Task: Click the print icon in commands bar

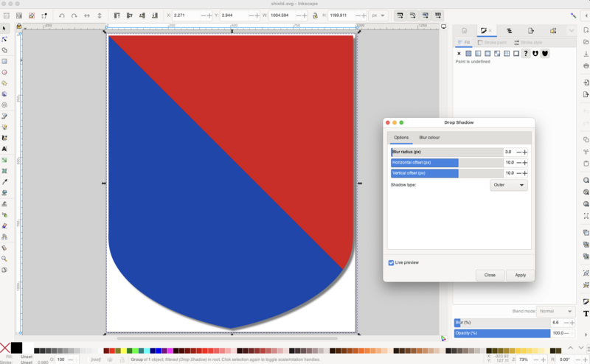Action: tap(586, 66)
